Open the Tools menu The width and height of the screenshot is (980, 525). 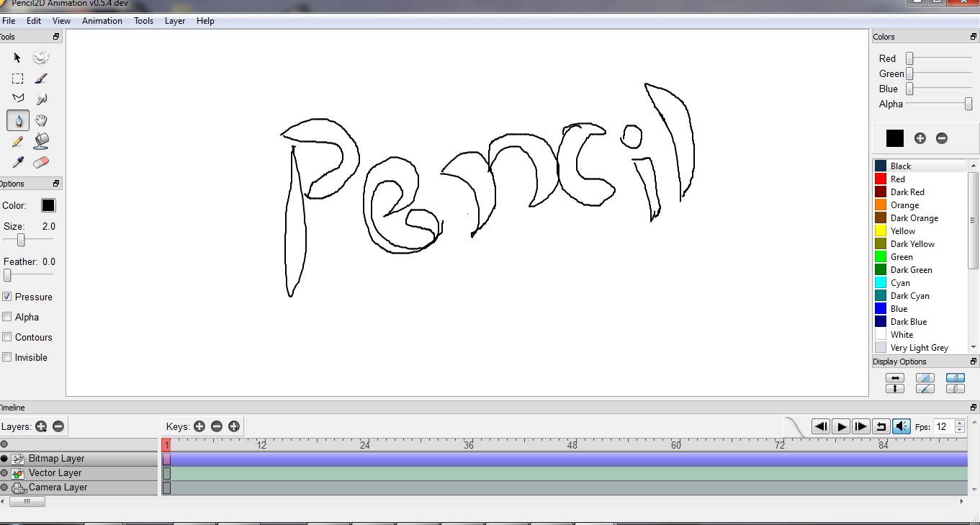143,21
